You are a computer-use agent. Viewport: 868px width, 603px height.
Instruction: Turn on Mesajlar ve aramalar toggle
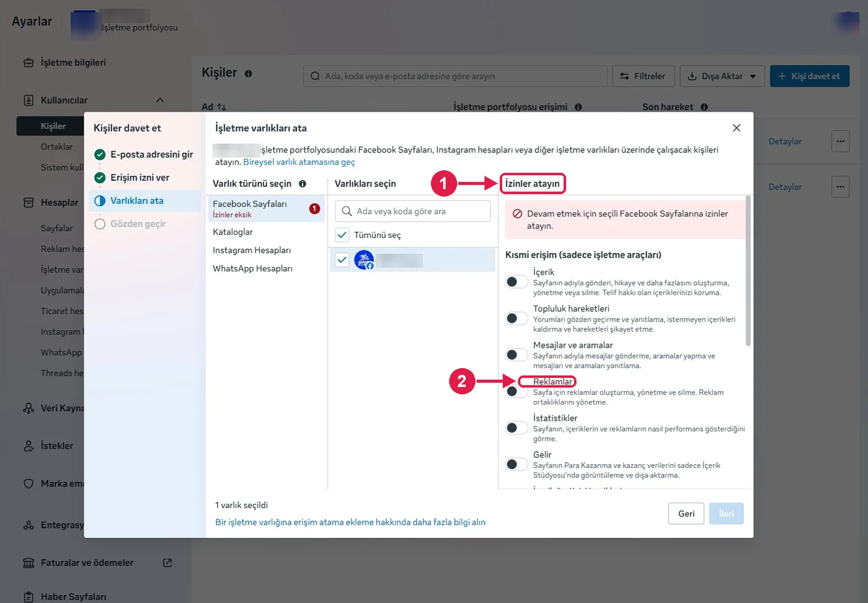pyautogui.click(x=516, y=355)
